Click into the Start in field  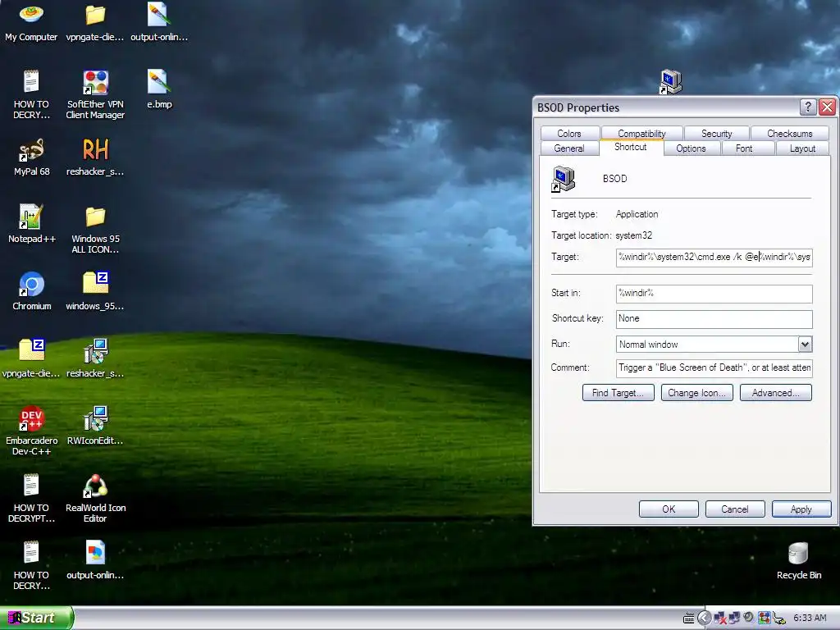coord(714,293)
